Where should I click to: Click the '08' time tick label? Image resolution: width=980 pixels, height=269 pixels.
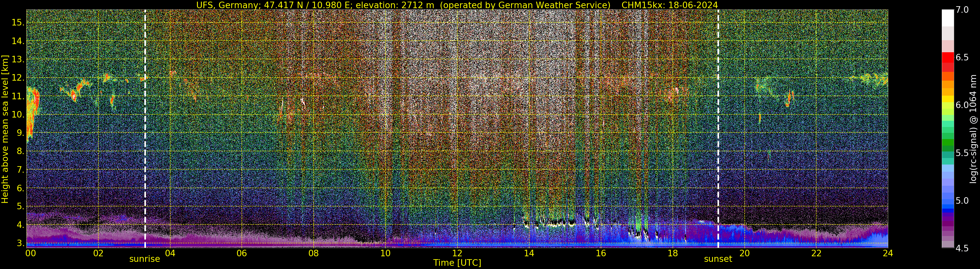tap(313, 253)
